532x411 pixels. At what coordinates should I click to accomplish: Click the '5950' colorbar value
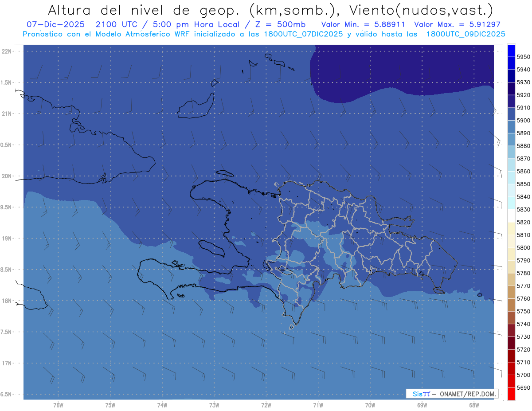(x=523, y=57)
